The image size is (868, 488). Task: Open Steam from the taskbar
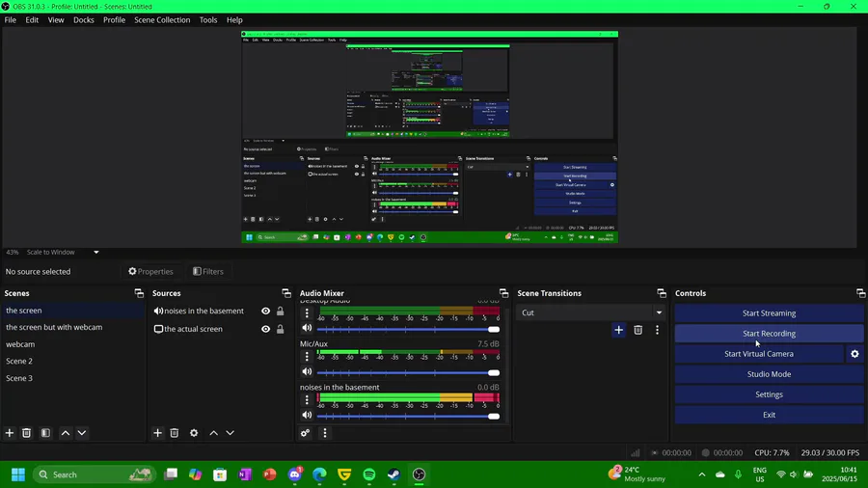click(x=394, y=474)
